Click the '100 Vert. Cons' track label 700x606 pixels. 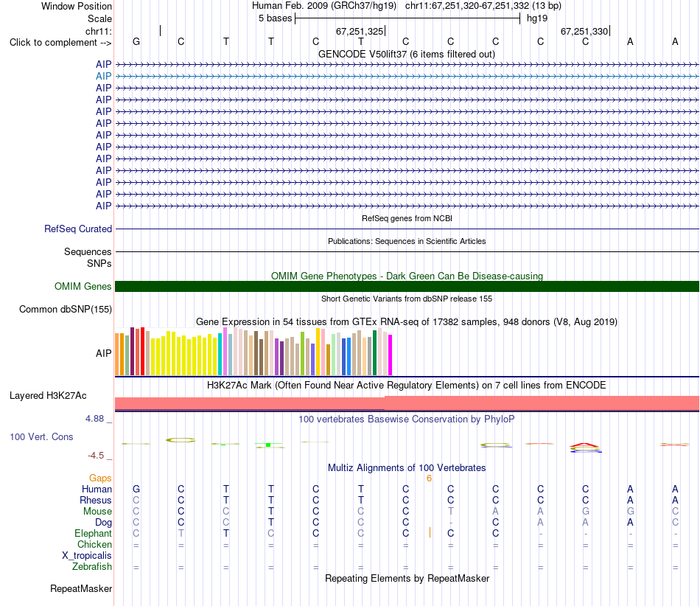41,436
